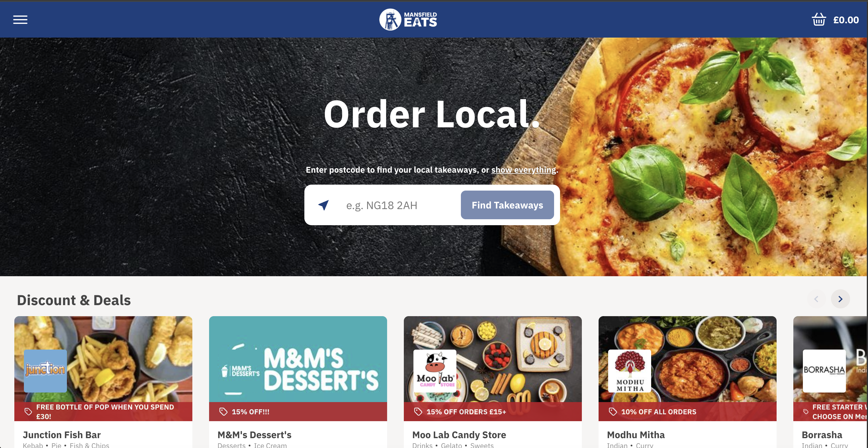The width and height of the screenshot is (868, 448).
Task: Follow the show everything link
Action: (523, 170)
